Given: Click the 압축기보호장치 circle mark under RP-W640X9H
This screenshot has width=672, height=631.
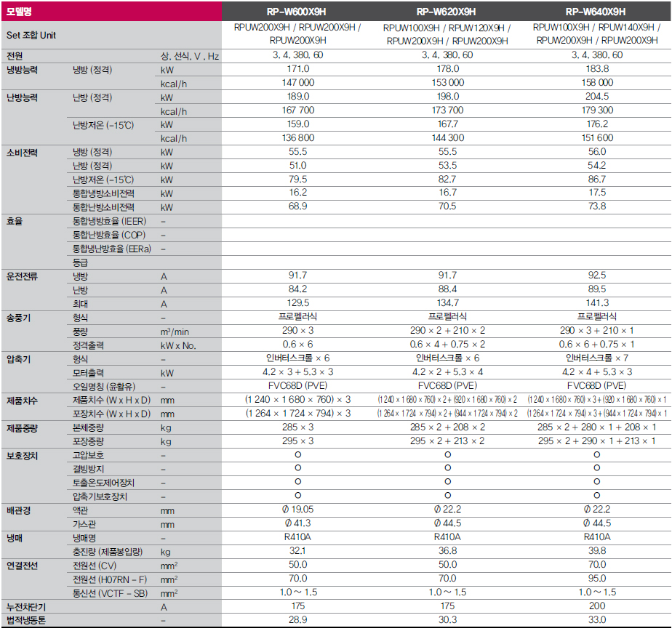Looking at the screenshot, I should pyautogui.click(x=596, y=497).
